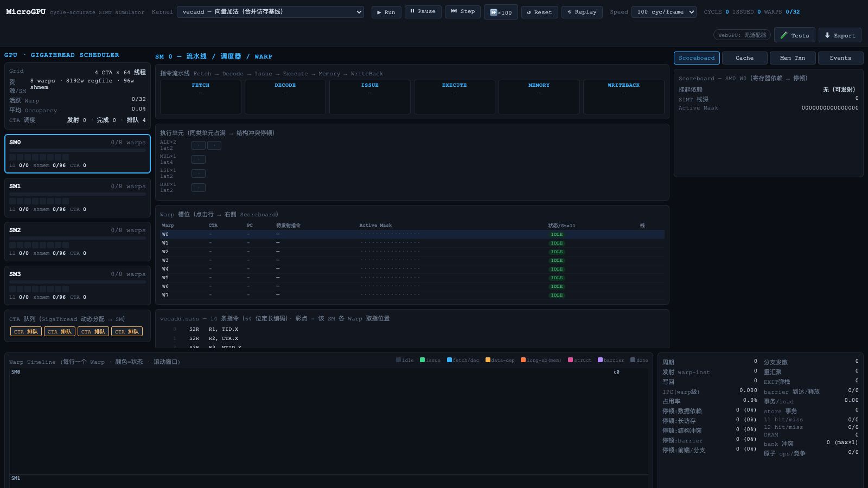This screenshot has width=868, height=488.
Task: Click the Replay button
Action: pyautogui.click(x=582, y=12)
